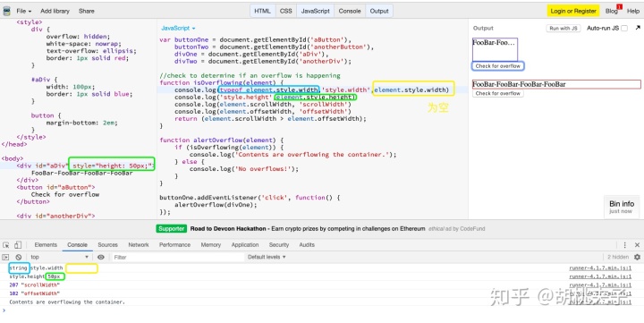Click 'Contents are overflowing the container.' console message
Image resolution: width=644 pixels, height=323 pixels.
pyautogui.click(x=67, y=302)
